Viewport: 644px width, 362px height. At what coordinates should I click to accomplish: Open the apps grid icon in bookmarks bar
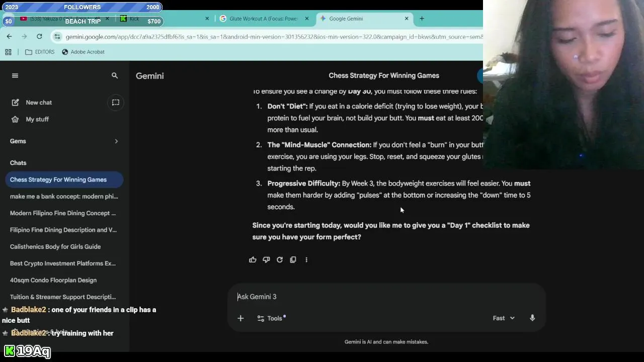(x=8, y=52)
